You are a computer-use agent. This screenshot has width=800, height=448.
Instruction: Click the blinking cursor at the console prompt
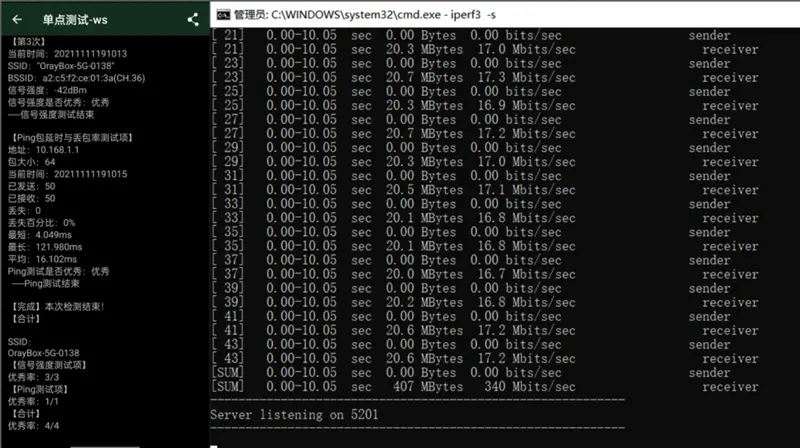pos(214,446)
